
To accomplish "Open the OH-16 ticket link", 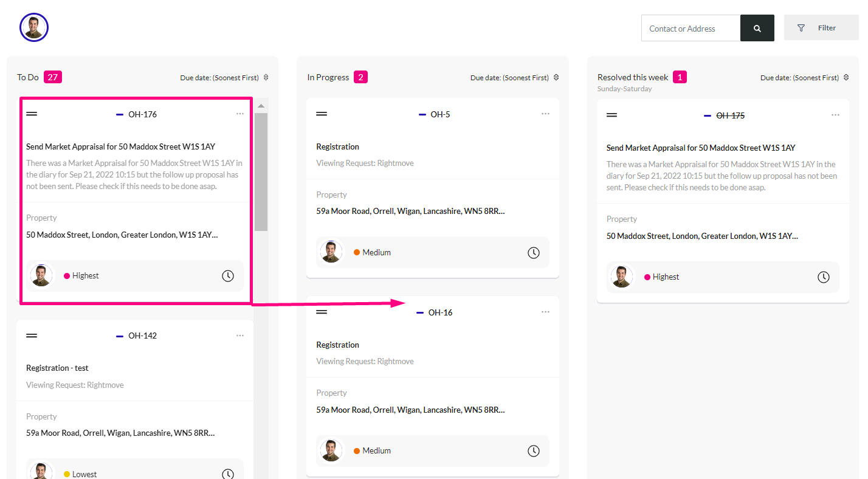I will pos(440,312).
